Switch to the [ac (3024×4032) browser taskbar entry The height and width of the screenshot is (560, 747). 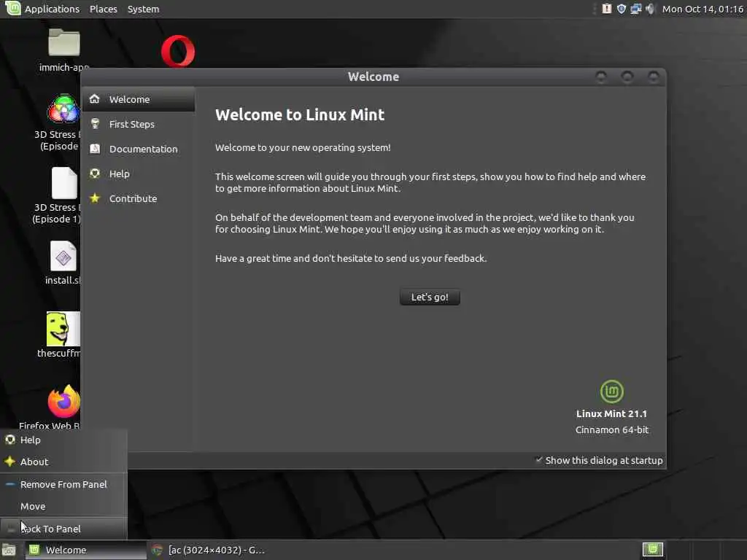pyautogui.click(x=209, y=550)
